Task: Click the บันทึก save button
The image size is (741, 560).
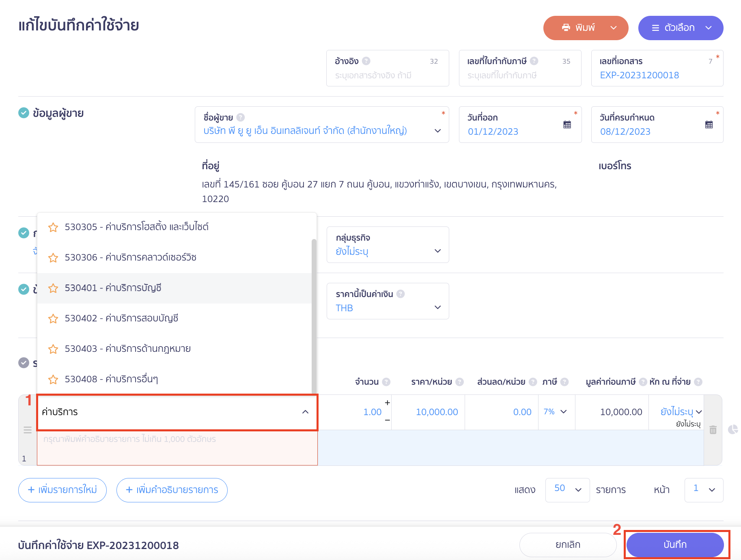Action: pyautogui.click(x=675, y=545)
